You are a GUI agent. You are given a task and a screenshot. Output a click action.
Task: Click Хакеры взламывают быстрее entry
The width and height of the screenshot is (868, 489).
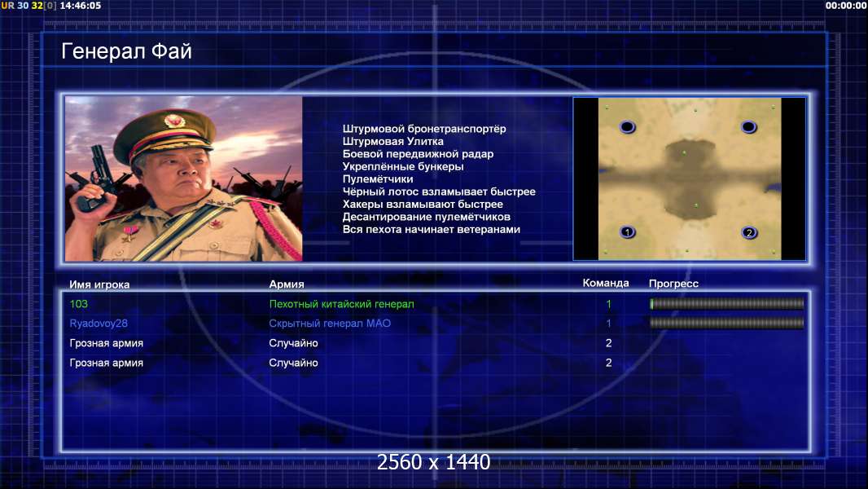(423, 204)
